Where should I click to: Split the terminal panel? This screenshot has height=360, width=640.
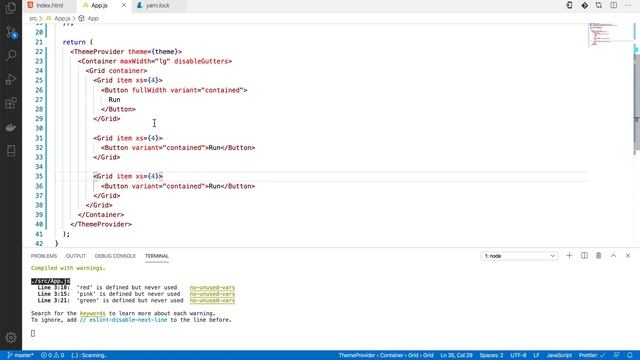pyautogui.click(x=584, y=256)
